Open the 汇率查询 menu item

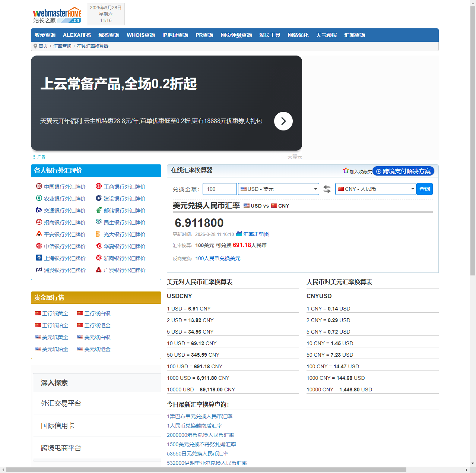tap(354, 35)
